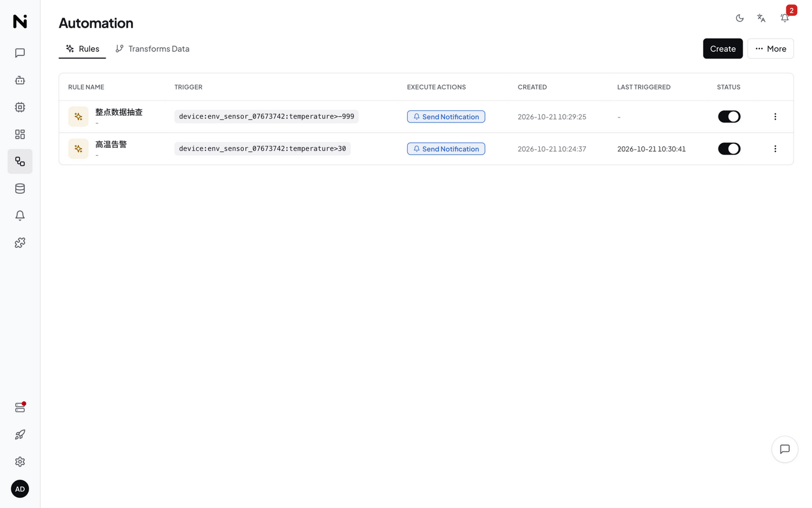
Task: Click created time 2026-10-21 10:24:37
Action: (x=552, y=149)
